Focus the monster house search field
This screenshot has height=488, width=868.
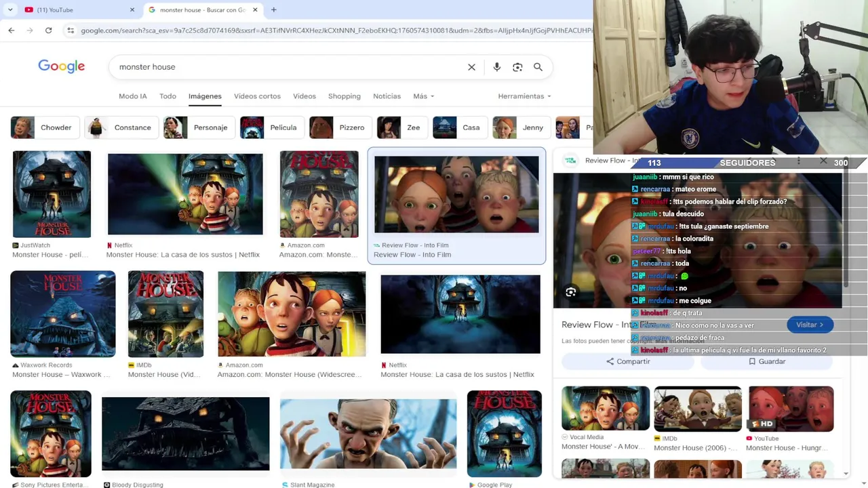288,67
